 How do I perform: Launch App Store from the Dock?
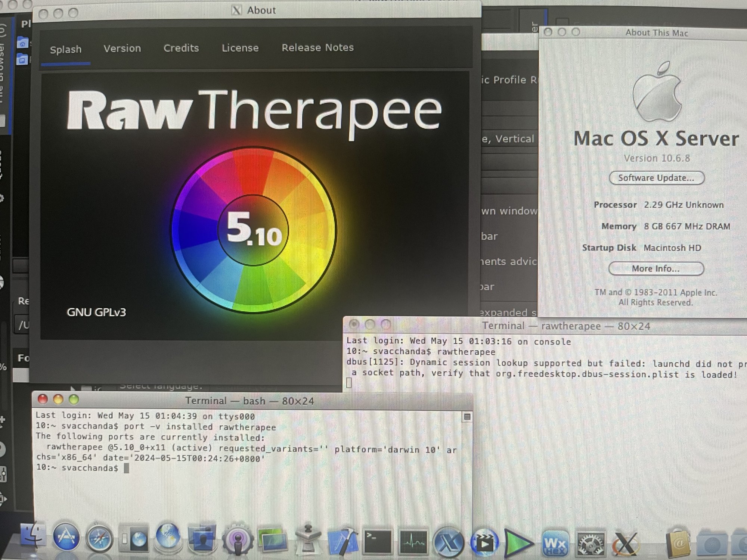click(66, 538)
